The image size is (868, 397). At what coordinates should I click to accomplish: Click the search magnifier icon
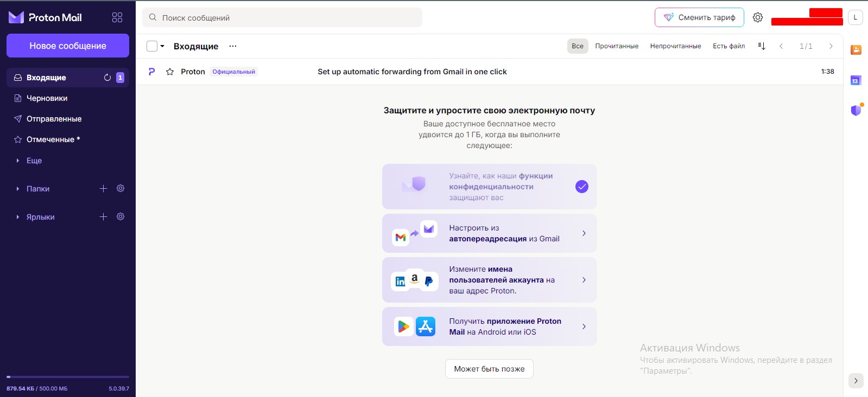click(153, 17)
